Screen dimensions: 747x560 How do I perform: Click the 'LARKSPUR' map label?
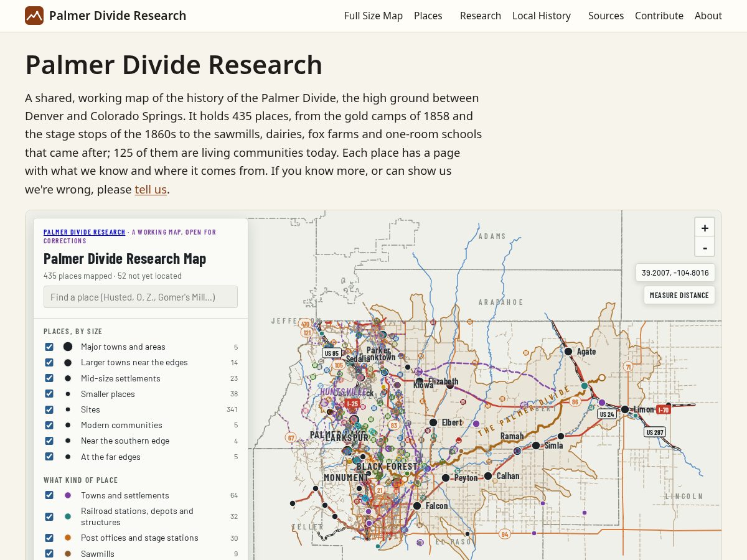[x=347, y=438]
